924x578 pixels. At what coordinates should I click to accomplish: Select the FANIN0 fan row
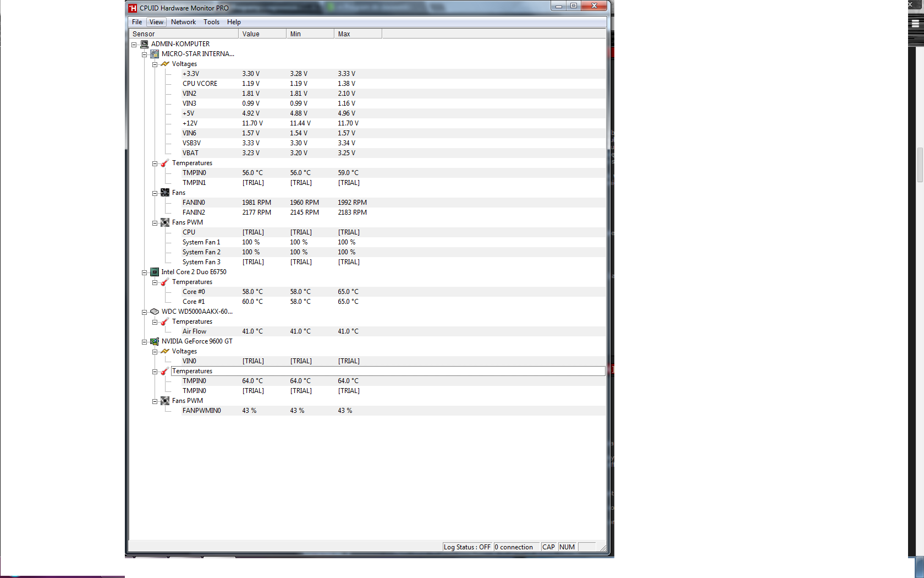click(x=393, y=203)
